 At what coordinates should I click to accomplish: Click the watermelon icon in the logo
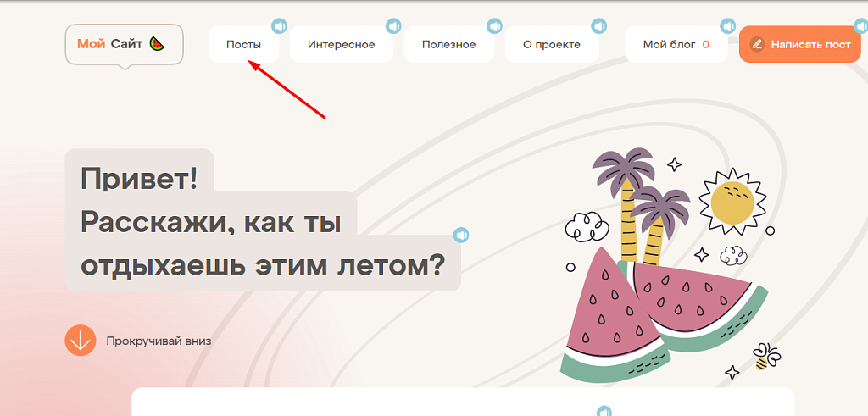tap(158, 44)
